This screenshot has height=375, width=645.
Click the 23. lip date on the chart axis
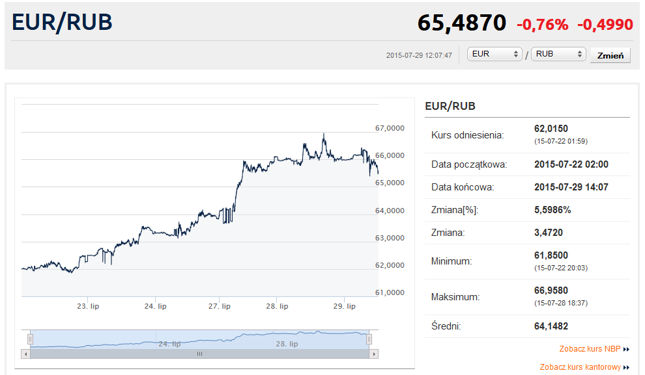coord(88,306)
